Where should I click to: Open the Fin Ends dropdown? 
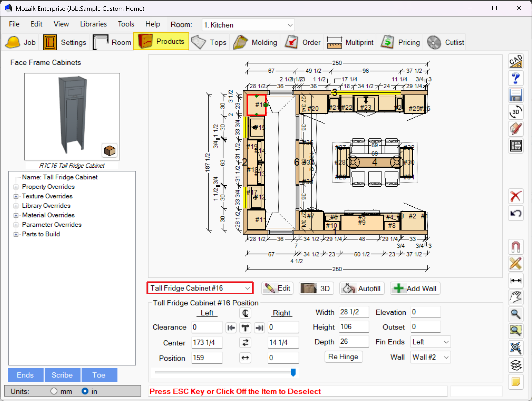430,342
